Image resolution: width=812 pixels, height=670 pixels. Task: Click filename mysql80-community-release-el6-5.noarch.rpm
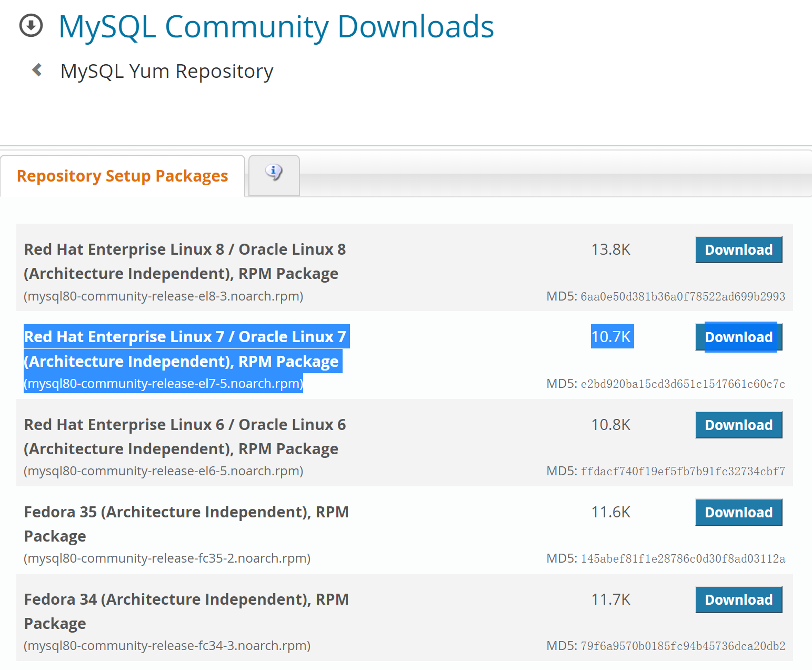(164, 471)
